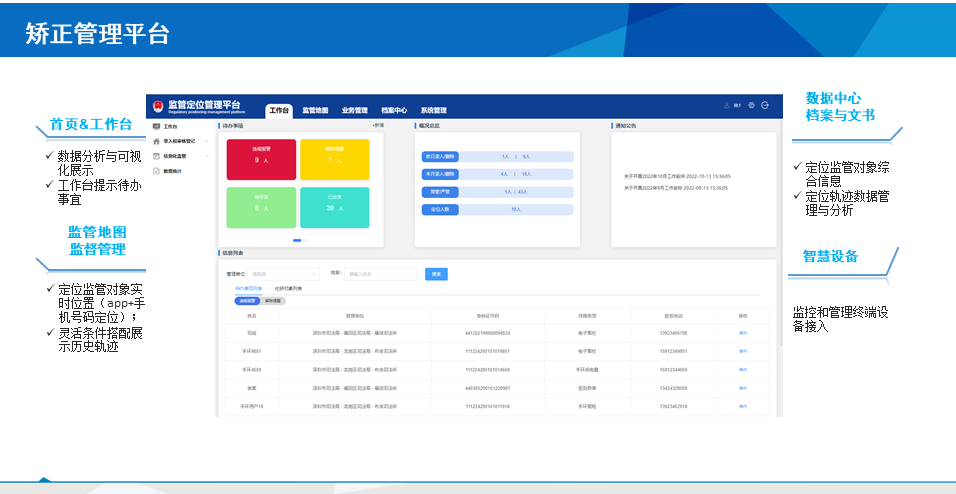The height and width of the screenshot is (494, 956).
Task: Click the logout icon in the header
Action: (x=765, y=105)
